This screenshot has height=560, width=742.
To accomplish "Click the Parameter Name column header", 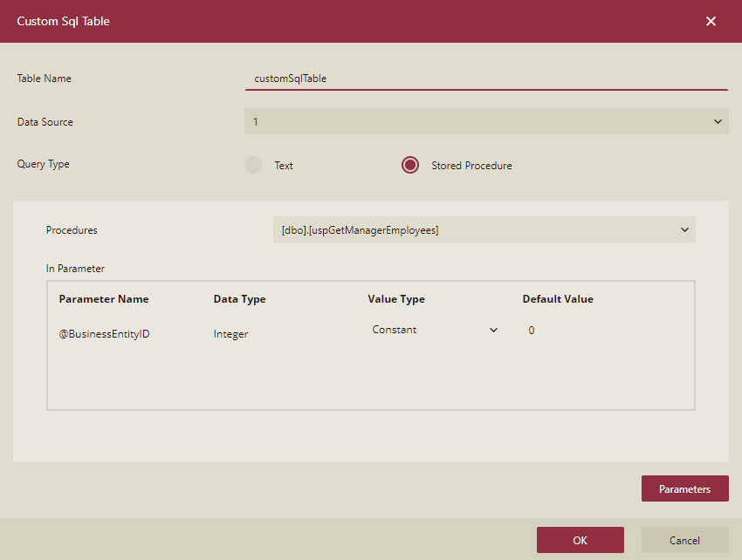I will point(104,299).
